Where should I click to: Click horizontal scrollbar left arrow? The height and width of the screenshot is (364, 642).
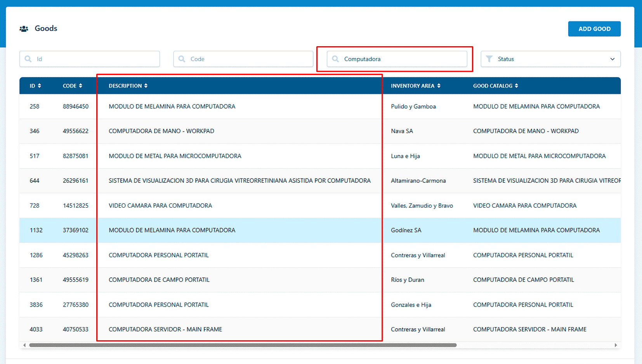[24, 345]
